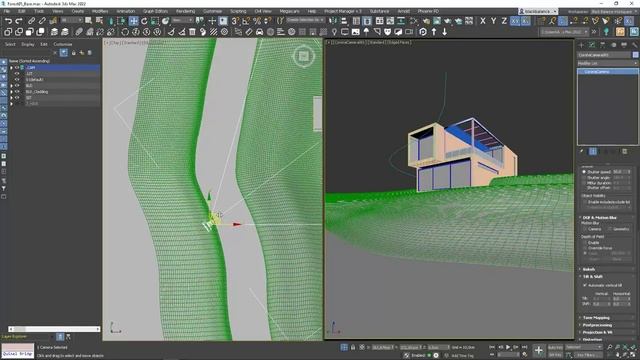
Task: Open the selection filter dropdown in main toolbar
Action: tap(72, 20)
